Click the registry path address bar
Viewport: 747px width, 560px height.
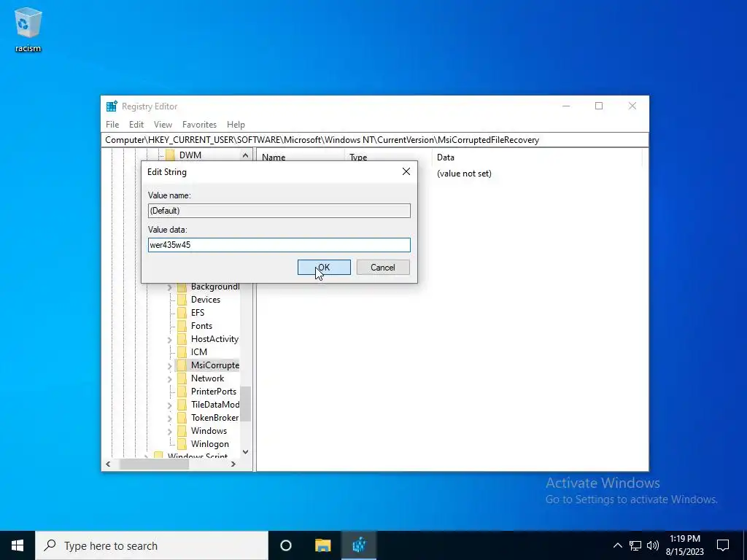375,140
